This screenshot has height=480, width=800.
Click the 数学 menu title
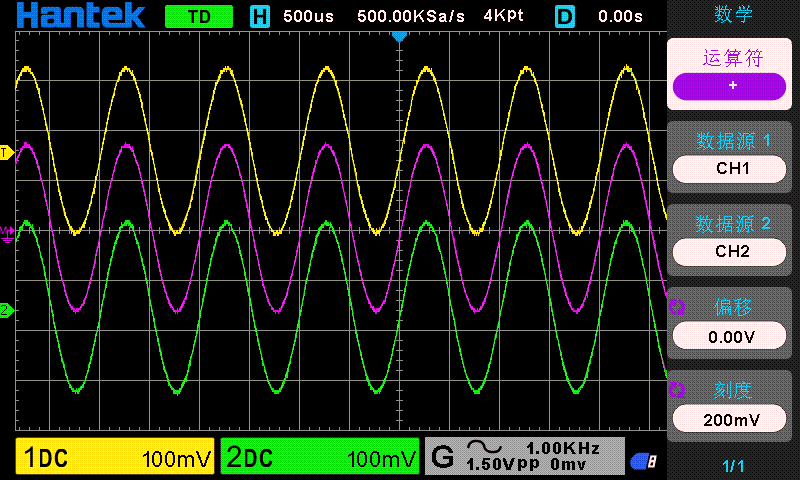[x=733, y=14]
